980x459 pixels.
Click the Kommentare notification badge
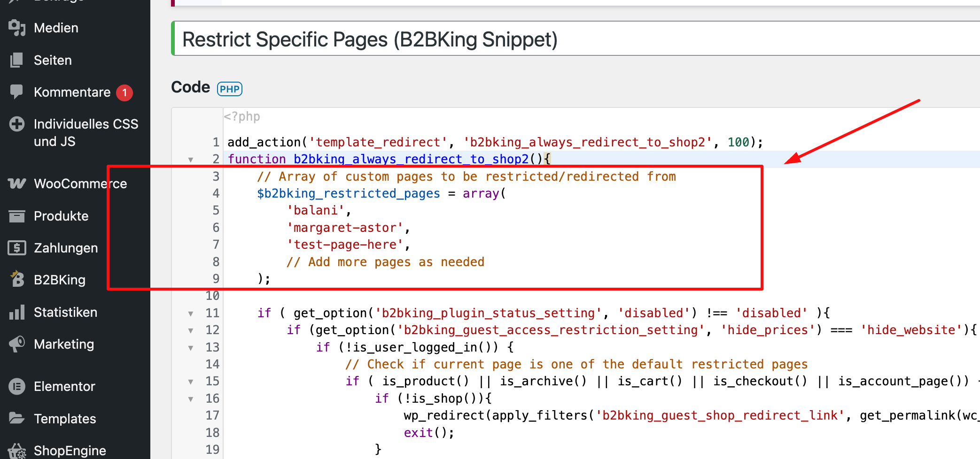(x=124, y=92)
